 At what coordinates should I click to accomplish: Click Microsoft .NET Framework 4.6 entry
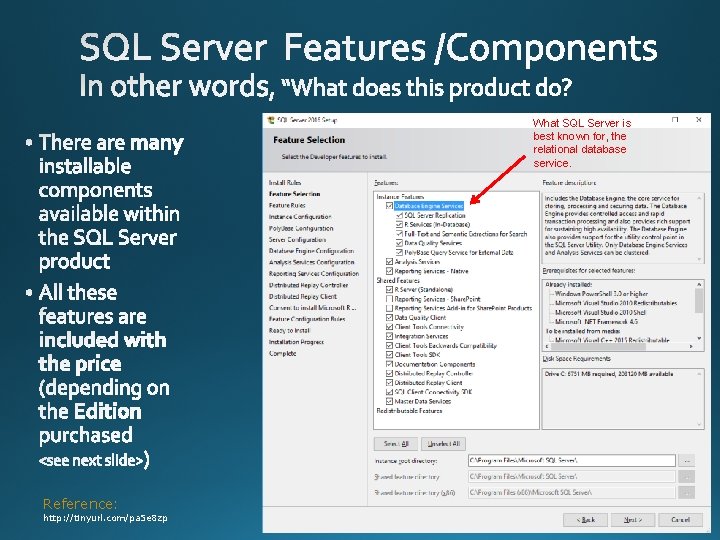(596, 322)
